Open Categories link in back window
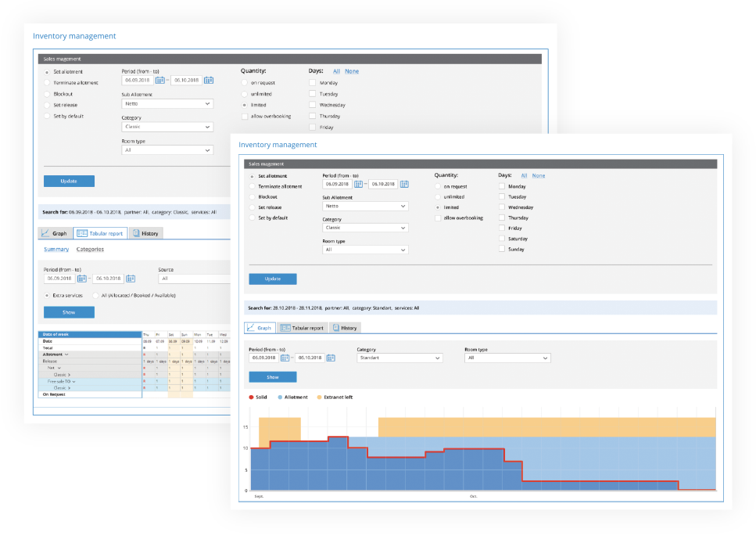This screenshot has width=756, height=536. pos(90,250)
